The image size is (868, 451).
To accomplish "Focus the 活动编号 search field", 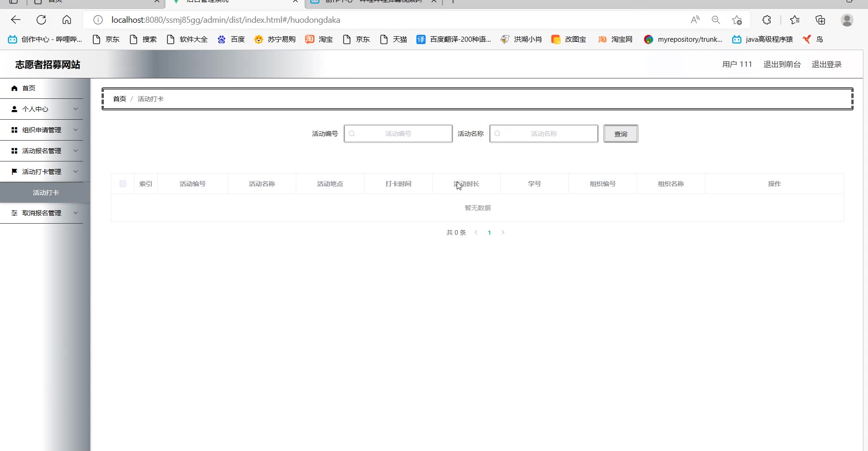I will tap(398, 134).
